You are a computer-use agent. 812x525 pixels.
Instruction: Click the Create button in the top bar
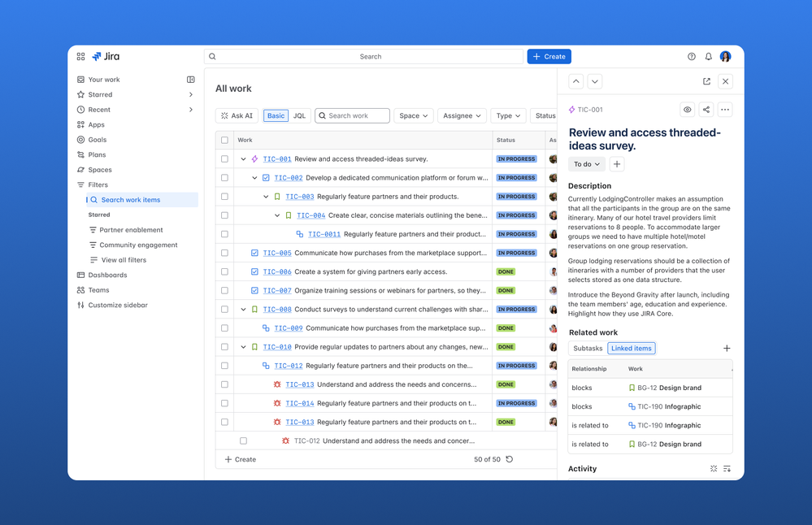coord(549,56)
